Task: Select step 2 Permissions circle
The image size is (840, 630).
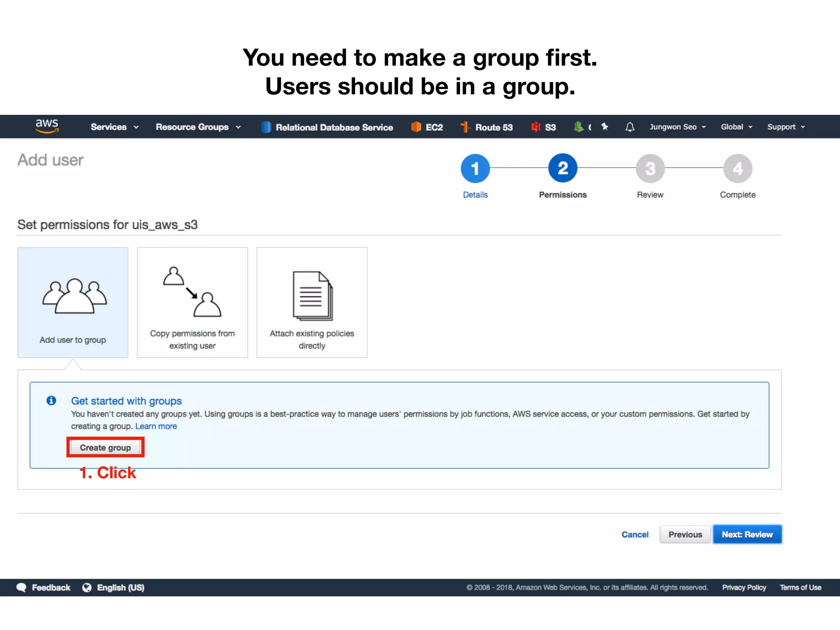Action: (x=563, y=168)
